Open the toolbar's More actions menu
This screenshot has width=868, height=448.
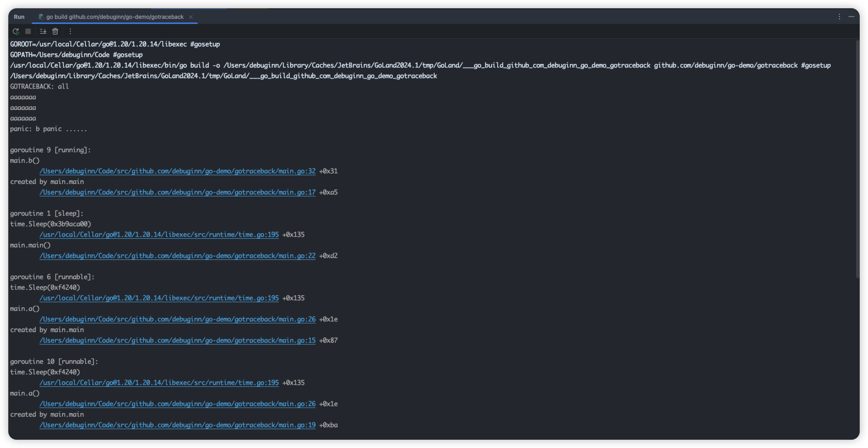point(70,31)
